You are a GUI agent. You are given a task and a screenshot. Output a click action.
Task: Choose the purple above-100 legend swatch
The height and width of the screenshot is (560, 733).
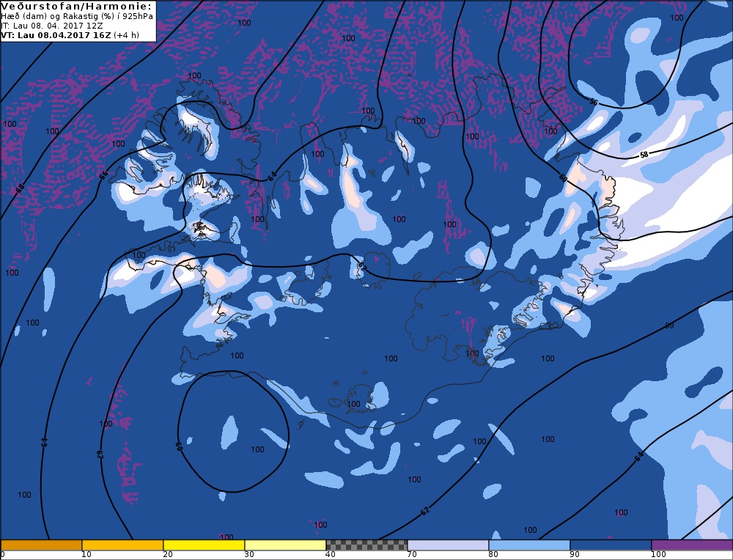pyautogui.click(x=692, y=545)
